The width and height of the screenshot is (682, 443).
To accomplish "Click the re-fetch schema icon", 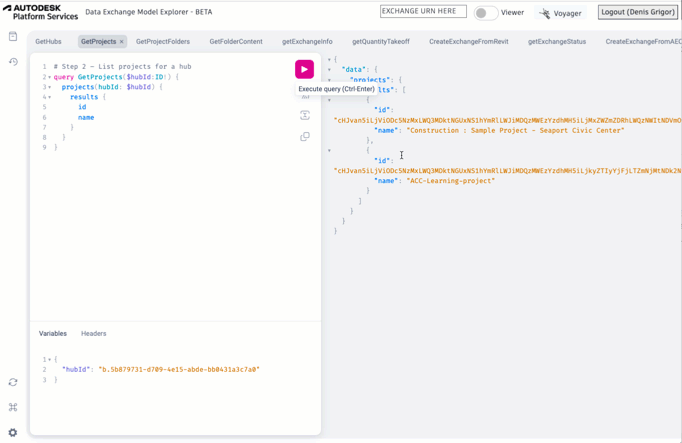I will coord(13,382).
